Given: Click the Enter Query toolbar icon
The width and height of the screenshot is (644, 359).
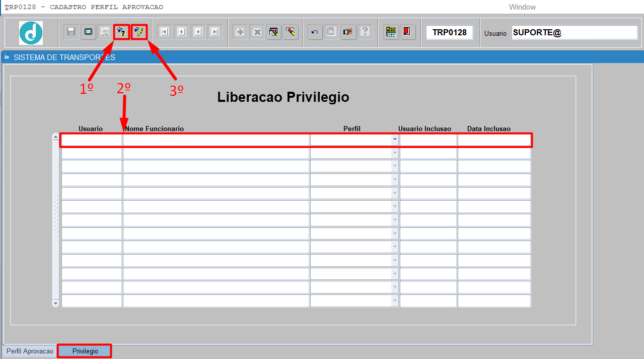Looking at the screenshot, I should click(121, 32).
